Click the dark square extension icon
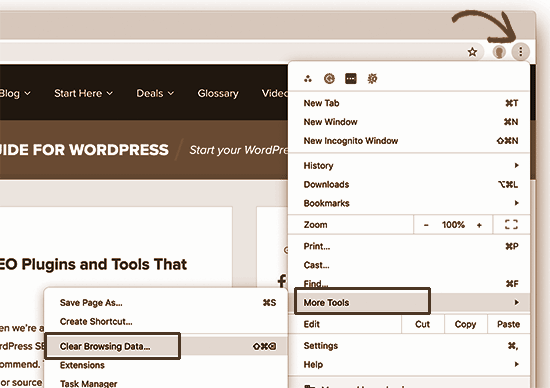This screenshot has height=388, width=550. [x=351, y=79]
